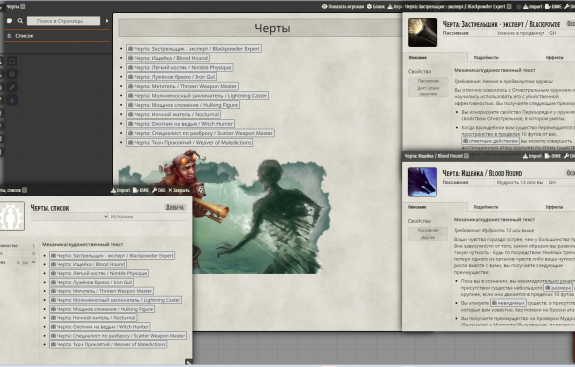Image resolution: width=575 pixels, height=367 pixels.
Task: Click the search magnifier icon in journal sidebar
Action: pyautogui.click(x=20, y=21)
